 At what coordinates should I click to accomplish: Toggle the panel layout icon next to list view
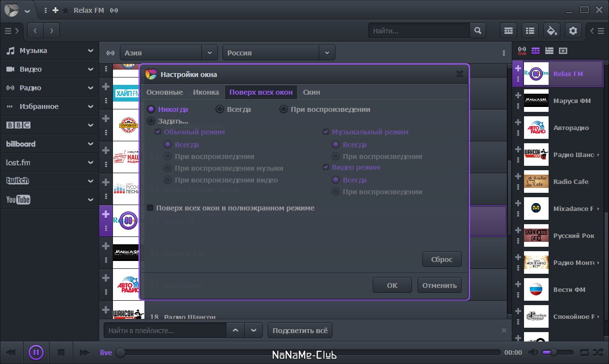[508, 30]
